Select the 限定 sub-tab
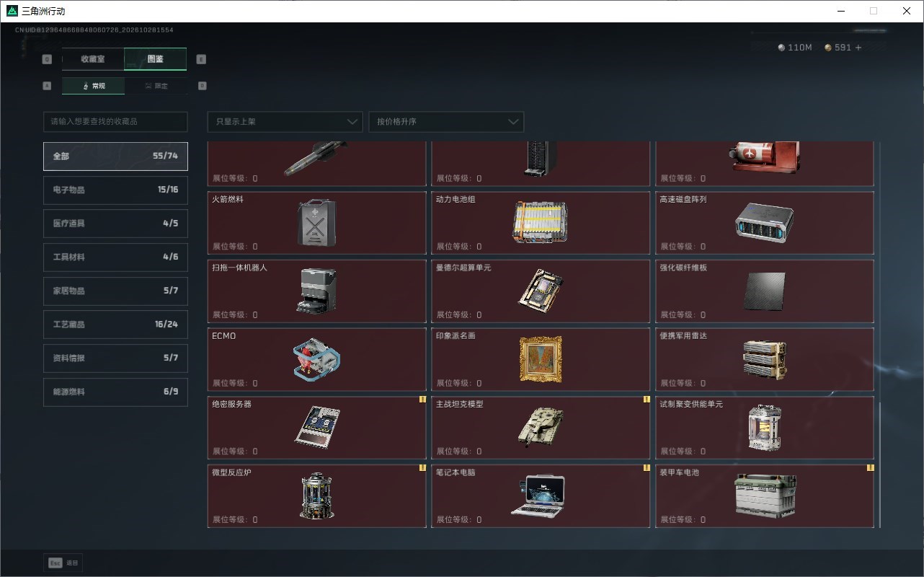Screen dimensions: 924x577 pos(156,86)
